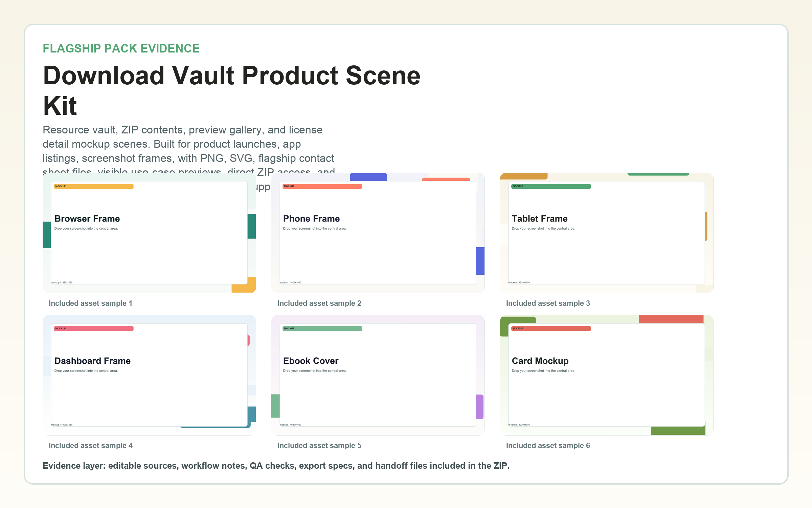Image resolution: width=812 pixels, height=508 pixels.
Task: Click the 'Download Vault Product Scene Kit' heading
Action: [x=232, y=90]
